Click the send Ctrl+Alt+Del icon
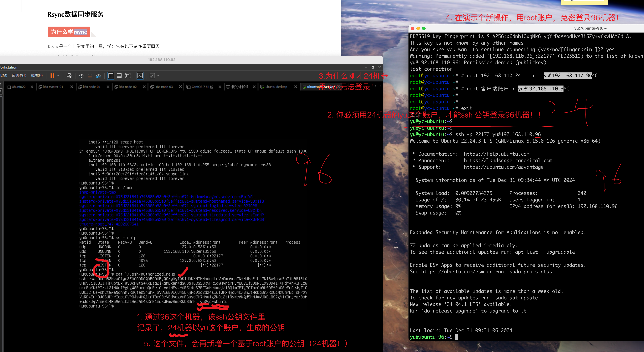 pyautogui.click(x=69, y=76)
